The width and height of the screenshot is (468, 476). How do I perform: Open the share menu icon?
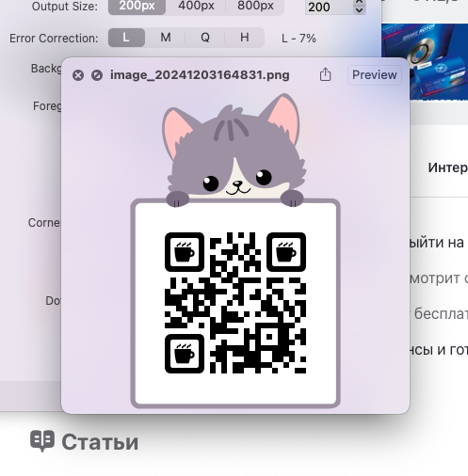325,74
